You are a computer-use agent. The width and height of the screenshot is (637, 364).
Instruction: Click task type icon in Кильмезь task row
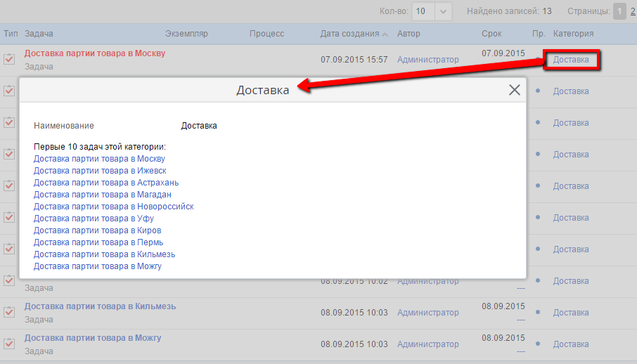point(9,312)
